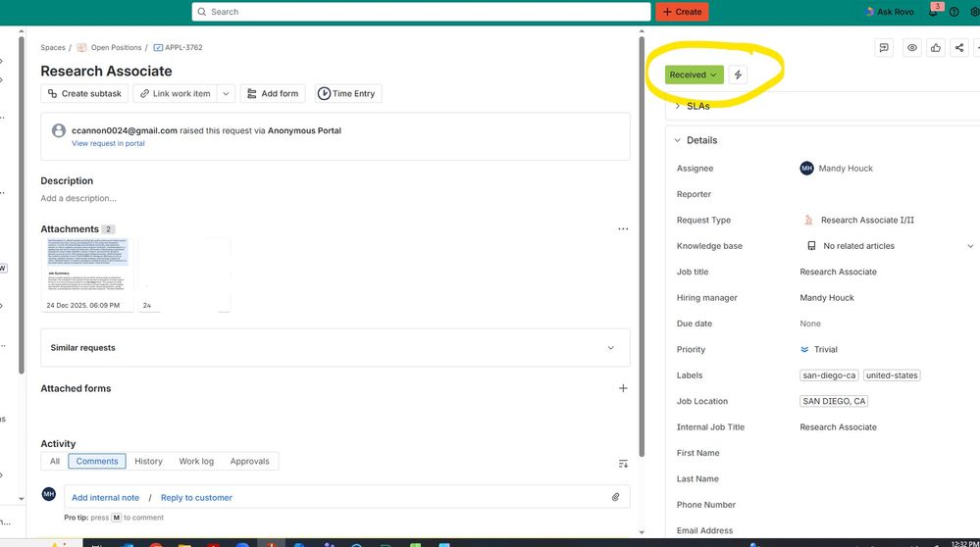This screenshot has height=547, width=980.
Task: Open Ask Rovo assistant
Action: 890,12
